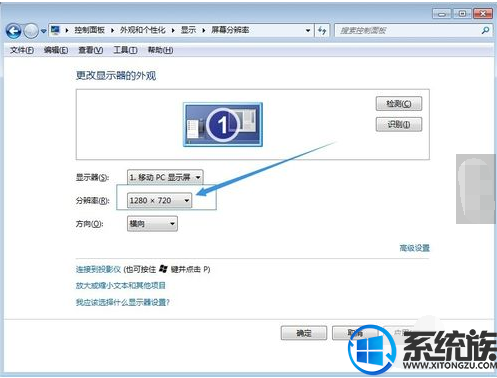Click the breadcrumb arrow after 显示
Screen dimensions: 497x378
[204, 31]
